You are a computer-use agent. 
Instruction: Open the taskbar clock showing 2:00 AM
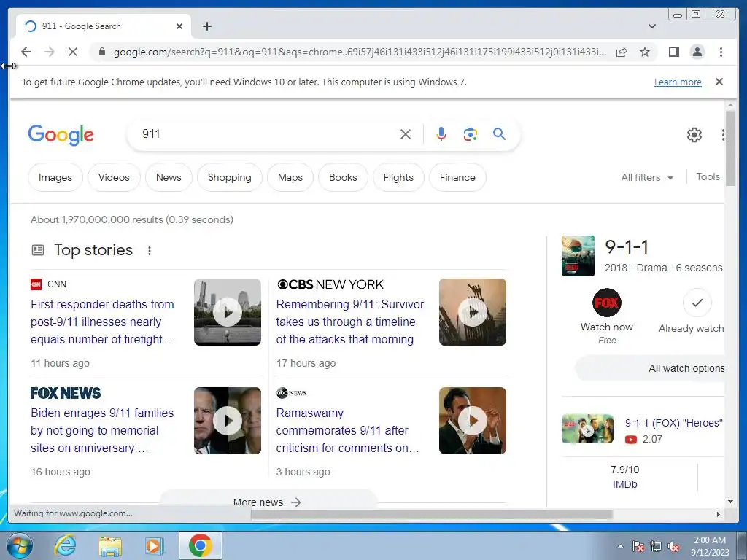pos(709,546)
